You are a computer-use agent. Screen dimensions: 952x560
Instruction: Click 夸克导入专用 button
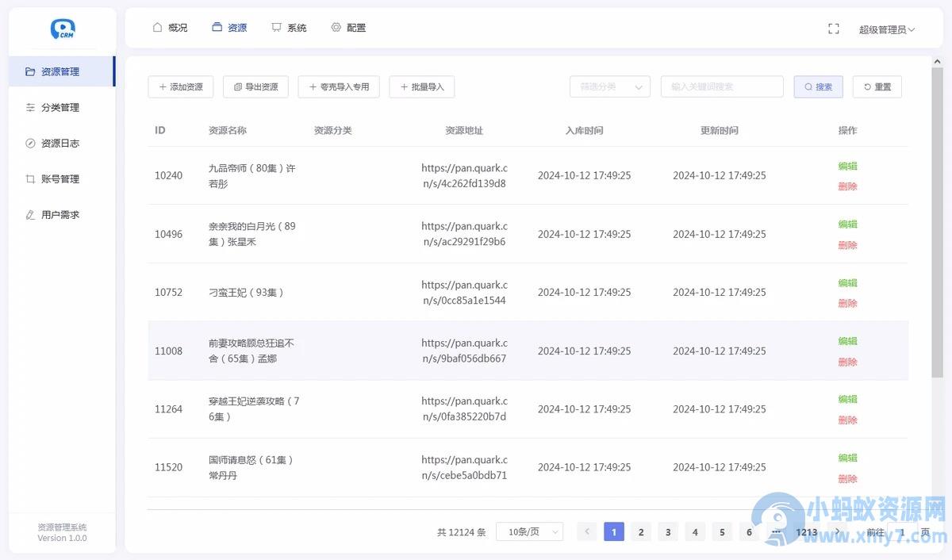pyautogui.click(x=339, y=86)
